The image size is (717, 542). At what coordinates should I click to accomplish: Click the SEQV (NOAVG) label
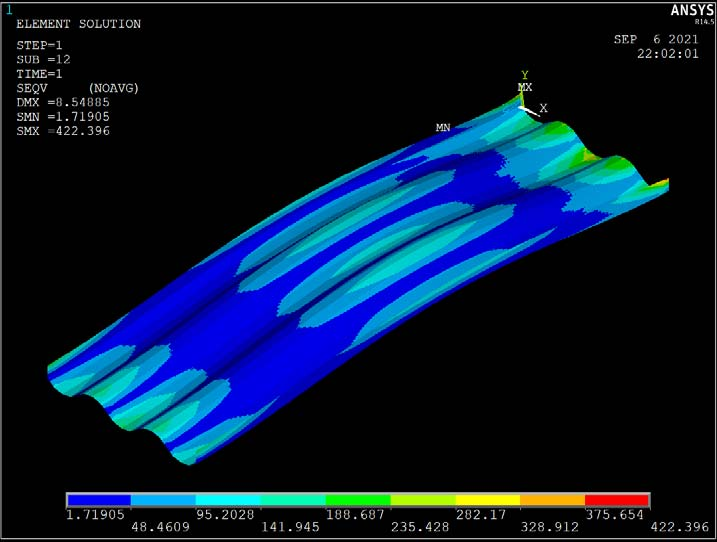pos(78,88)
